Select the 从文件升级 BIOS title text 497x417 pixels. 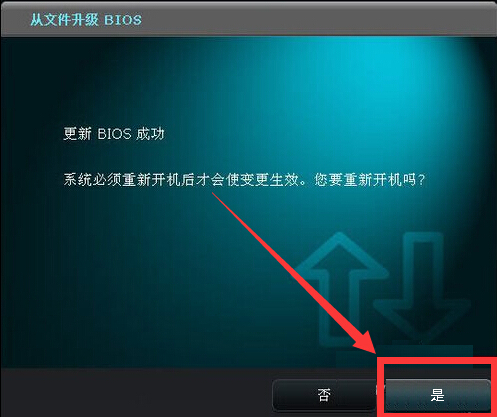[86, 20]
